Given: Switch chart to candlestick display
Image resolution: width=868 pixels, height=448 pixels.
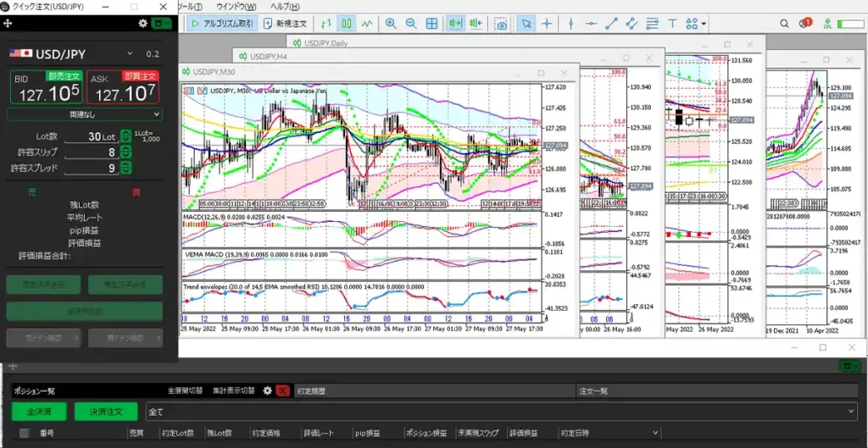Looking at the screenshot, I should 348,24.
